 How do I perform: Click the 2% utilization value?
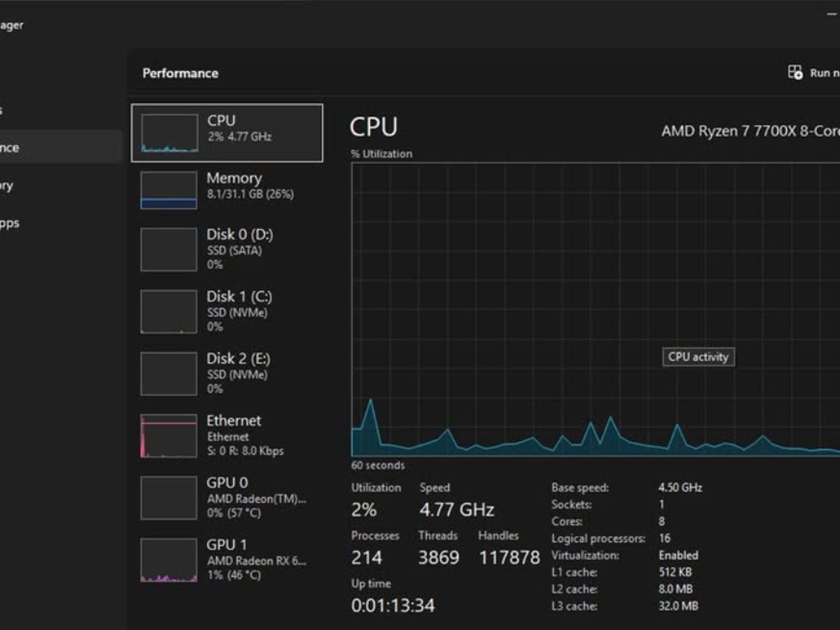(x=364, y=509)
